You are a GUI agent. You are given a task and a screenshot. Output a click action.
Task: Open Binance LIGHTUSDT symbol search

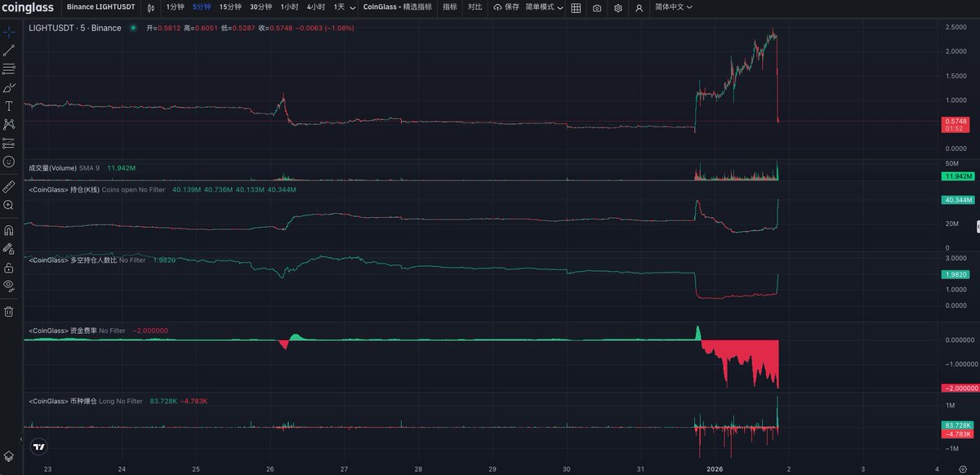101,7
